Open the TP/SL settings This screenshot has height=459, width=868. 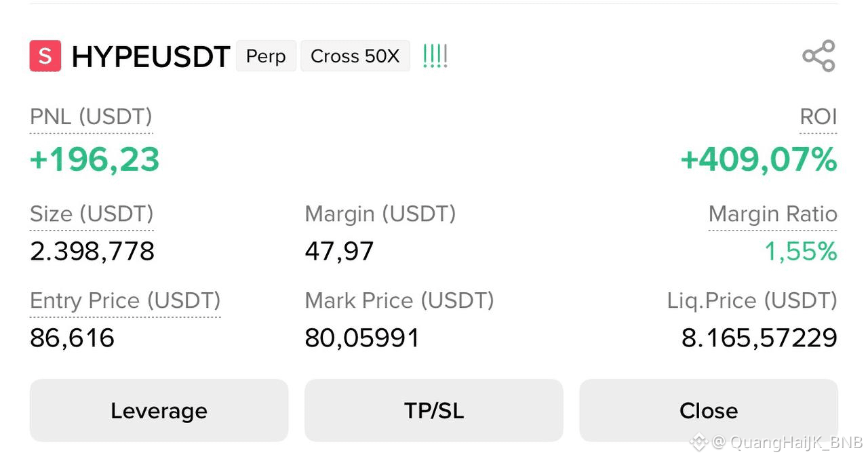click(x=434, y=410)
